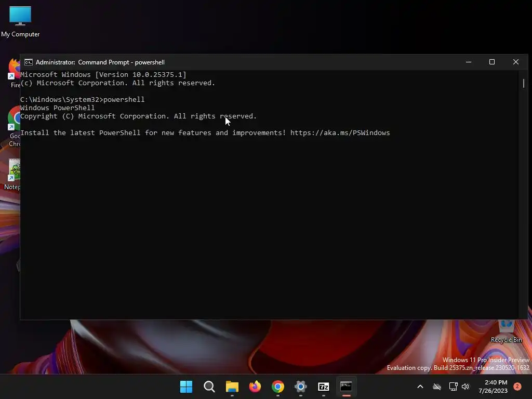Click the cloud sync tray icon
Image resolution: width=532 pixels, height=399 pixels.
[x=437, y=387]
